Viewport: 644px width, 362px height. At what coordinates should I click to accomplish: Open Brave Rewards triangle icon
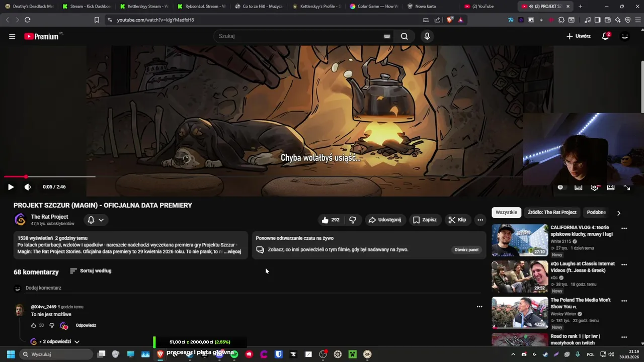[x=460, y=20]
